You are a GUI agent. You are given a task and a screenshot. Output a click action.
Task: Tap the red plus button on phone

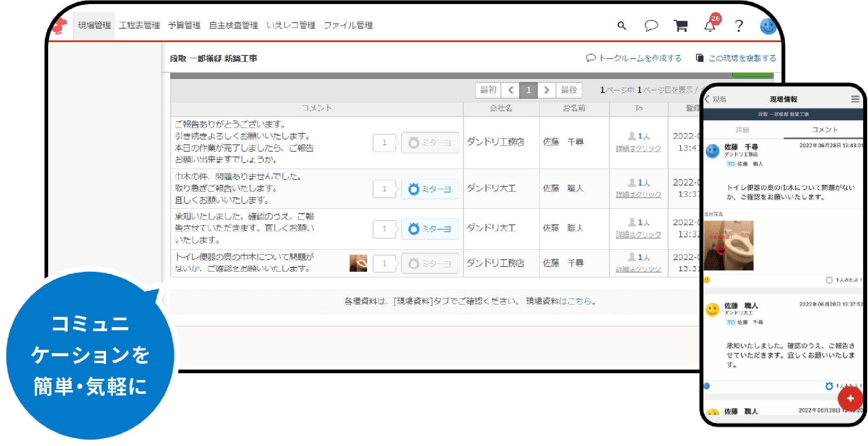click(x=850, y=398)
